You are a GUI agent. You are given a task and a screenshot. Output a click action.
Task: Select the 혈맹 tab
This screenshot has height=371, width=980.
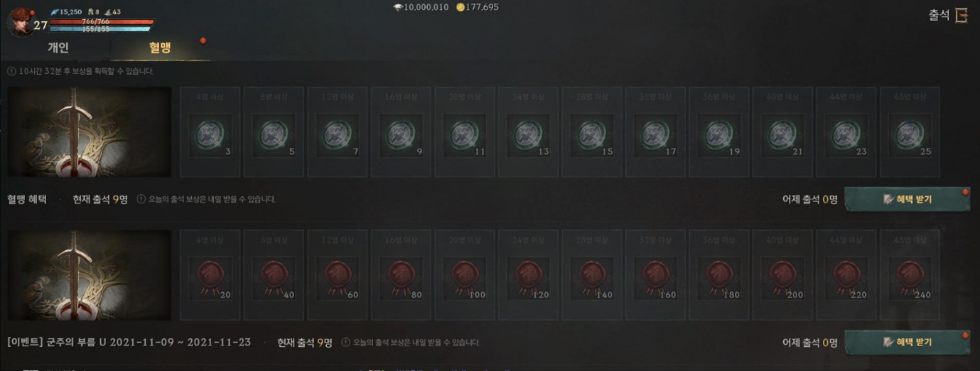coord(160,48)
